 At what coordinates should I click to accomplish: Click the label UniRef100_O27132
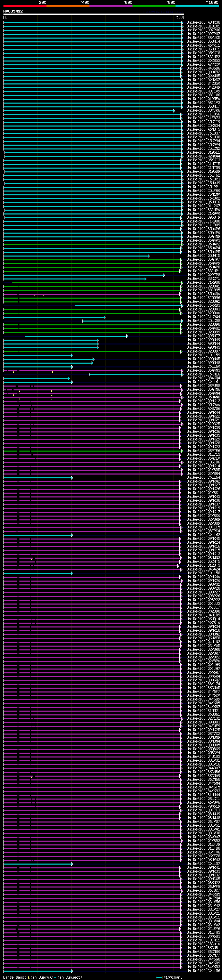203,719
